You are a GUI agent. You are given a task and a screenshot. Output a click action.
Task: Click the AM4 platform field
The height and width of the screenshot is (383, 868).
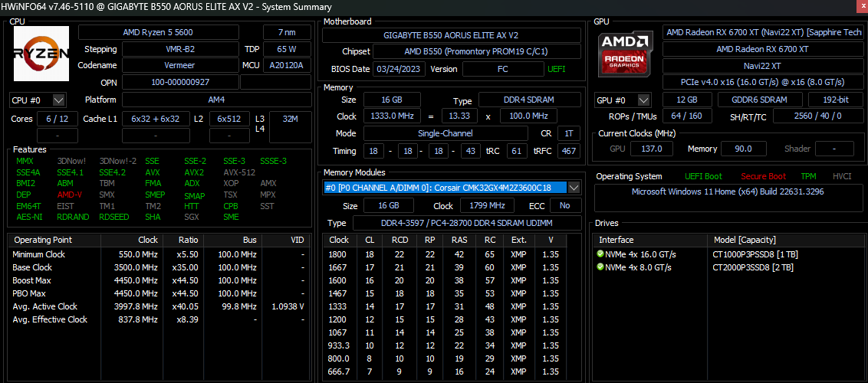(216, 100)
